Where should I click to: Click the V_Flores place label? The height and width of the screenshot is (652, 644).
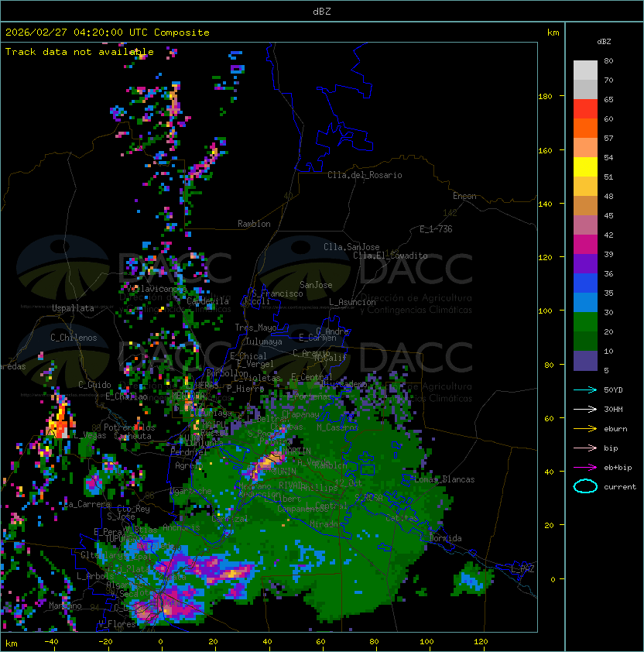(x=117, y=623)
